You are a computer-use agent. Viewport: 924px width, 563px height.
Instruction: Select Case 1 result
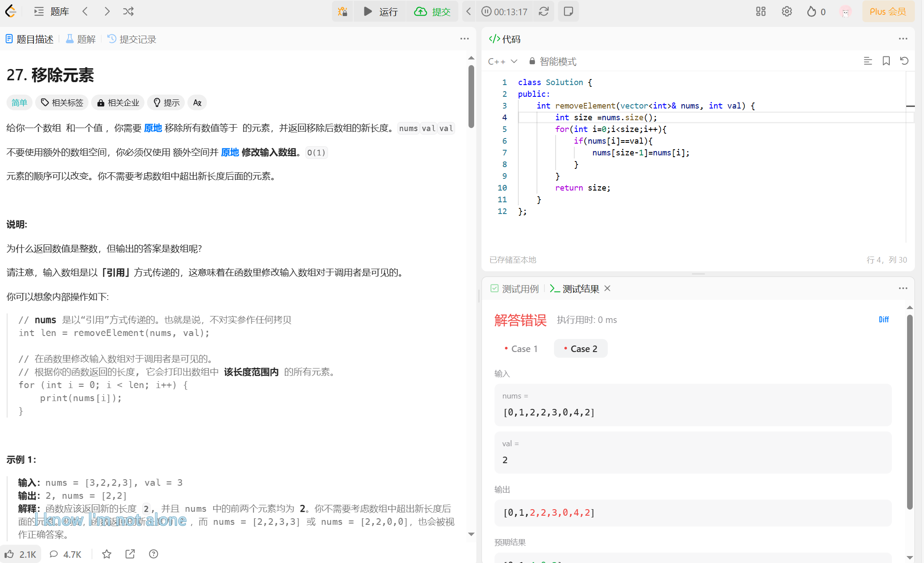click(x=521, y=349)
